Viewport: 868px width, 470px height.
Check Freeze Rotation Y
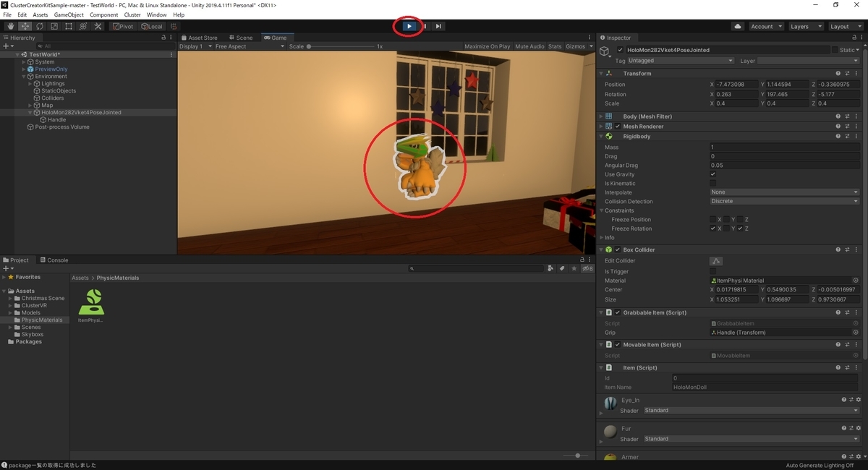pos(726,228)
